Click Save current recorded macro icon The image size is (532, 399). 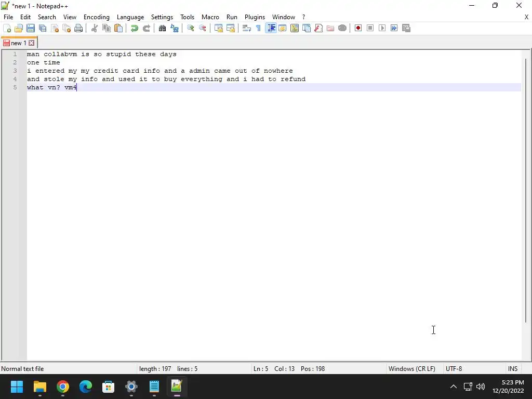[406, 28]
